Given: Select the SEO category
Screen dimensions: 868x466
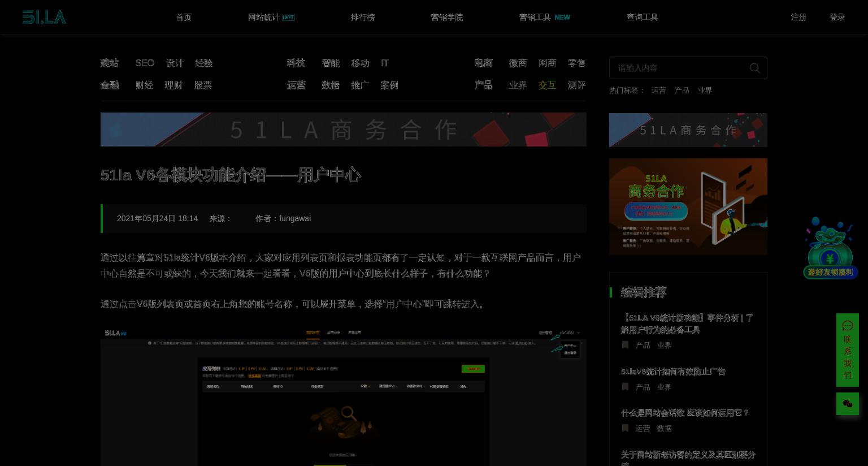Looking at the screenshot, I should tap(145, 63).
